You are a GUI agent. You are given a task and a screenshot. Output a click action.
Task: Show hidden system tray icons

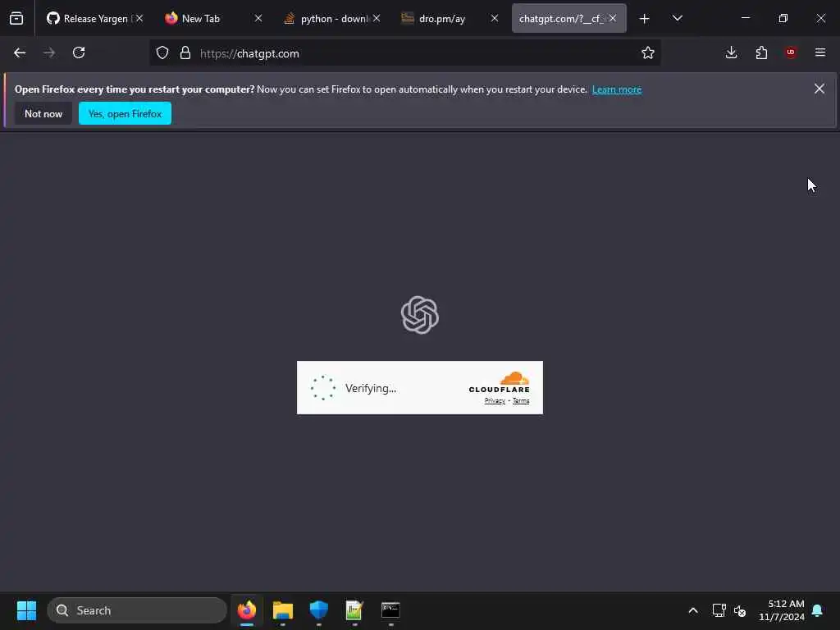pos(692,610)
